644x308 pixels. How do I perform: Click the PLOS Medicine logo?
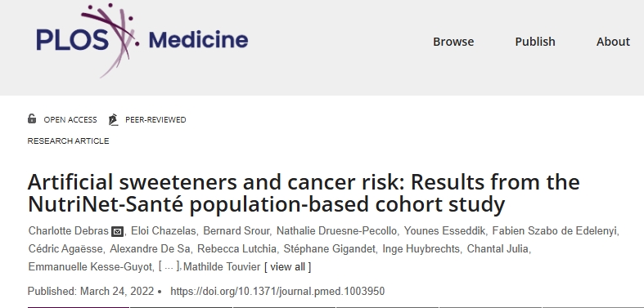[142, 40]
